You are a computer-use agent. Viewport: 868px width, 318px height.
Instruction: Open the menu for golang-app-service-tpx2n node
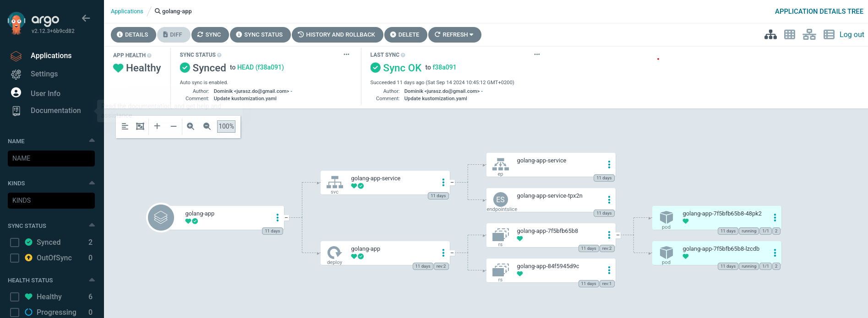(609, 200)
